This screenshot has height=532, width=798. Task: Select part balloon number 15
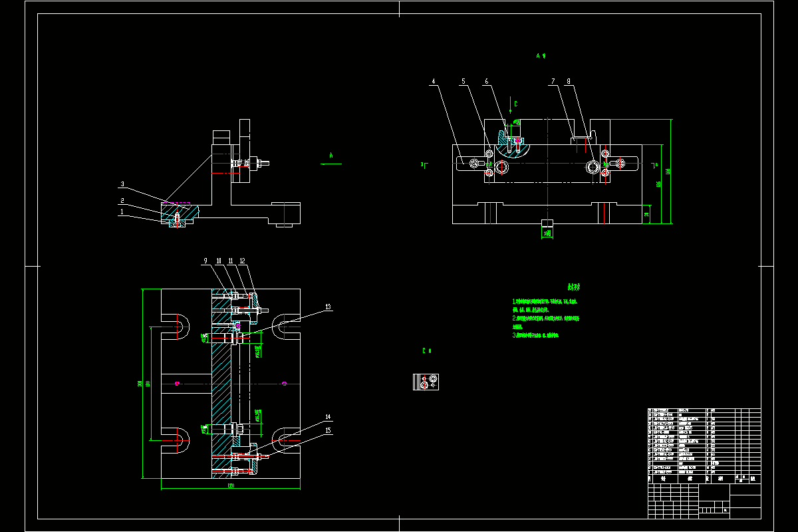328,430
